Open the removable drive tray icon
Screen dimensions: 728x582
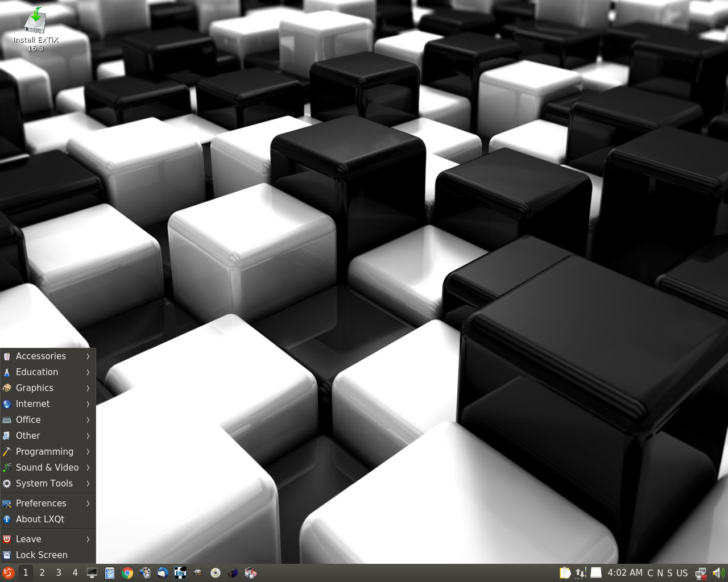596,573
